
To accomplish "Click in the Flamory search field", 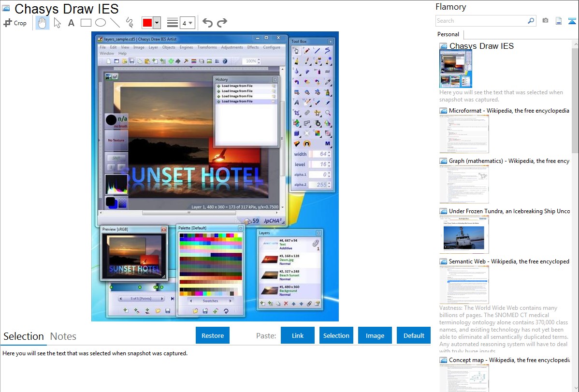I will point(481,21).
